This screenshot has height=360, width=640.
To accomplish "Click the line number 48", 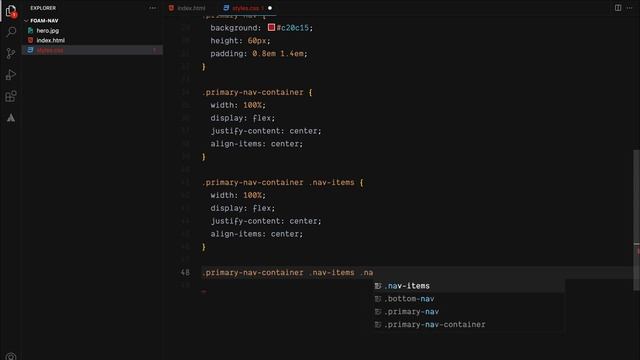I will [x=185, y=272].
